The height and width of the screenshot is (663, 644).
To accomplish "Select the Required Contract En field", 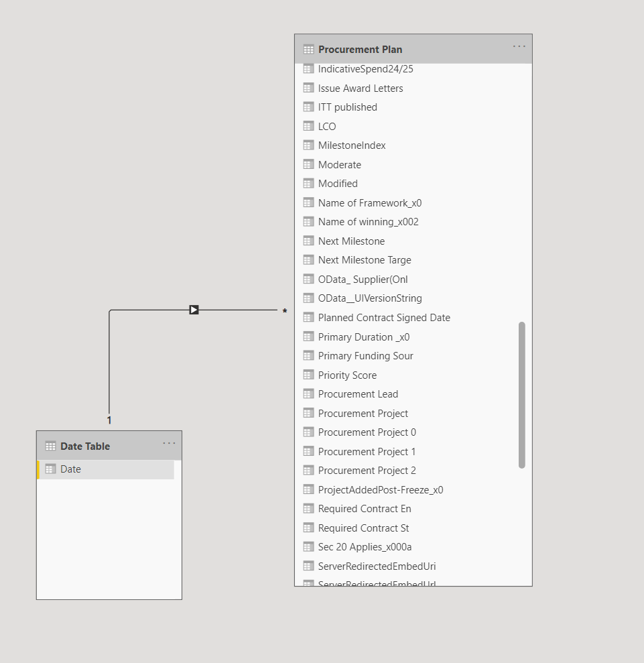I will [x=365, y=509].
